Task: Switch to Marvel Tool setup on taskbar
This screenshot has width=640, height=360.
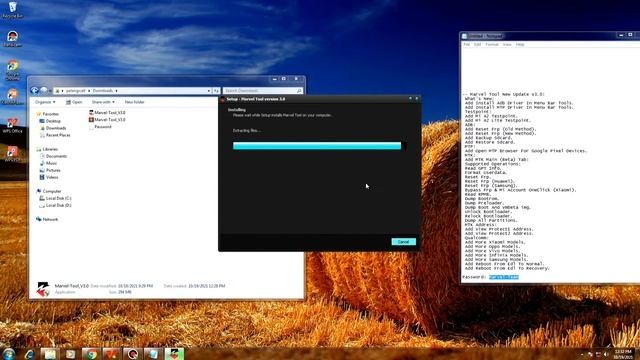Action: [x=174, y=354]
